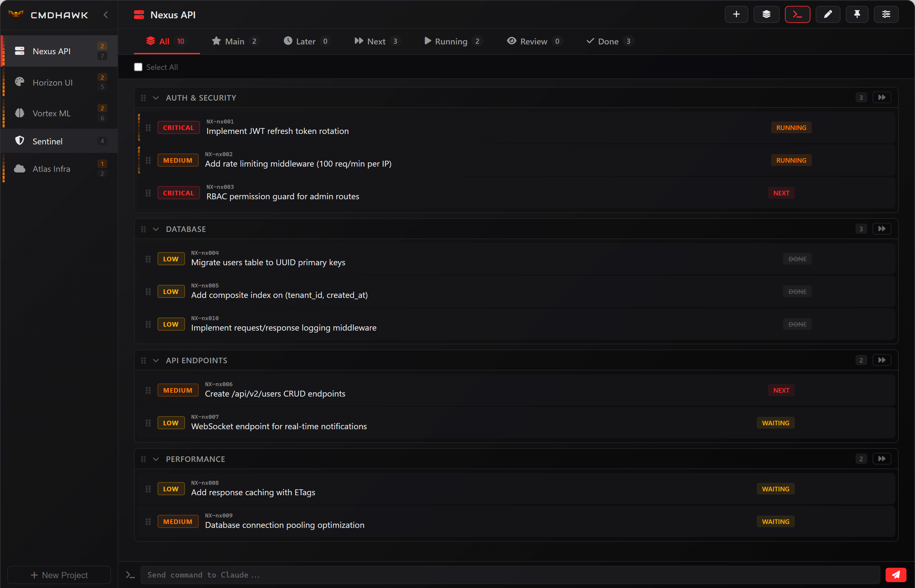Toggle the RUNNING status on JWT refresh task

pyautogui.click(x=790, y=127)
